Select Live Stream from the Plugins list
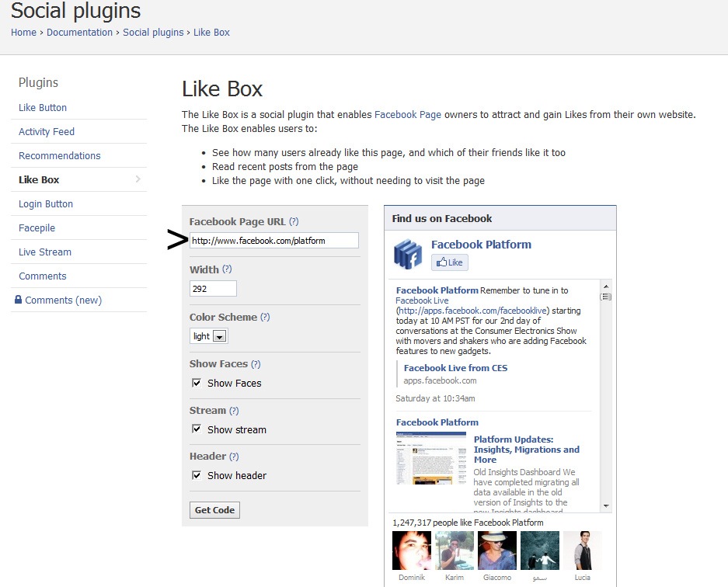Screen dimensions: 728x587 [45, 252]
